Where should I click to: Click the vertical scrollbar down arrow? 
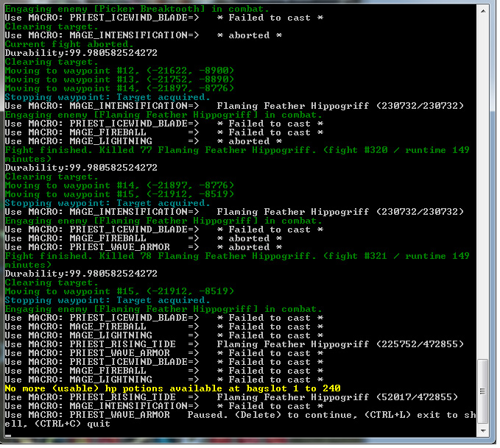coord(483,432)
